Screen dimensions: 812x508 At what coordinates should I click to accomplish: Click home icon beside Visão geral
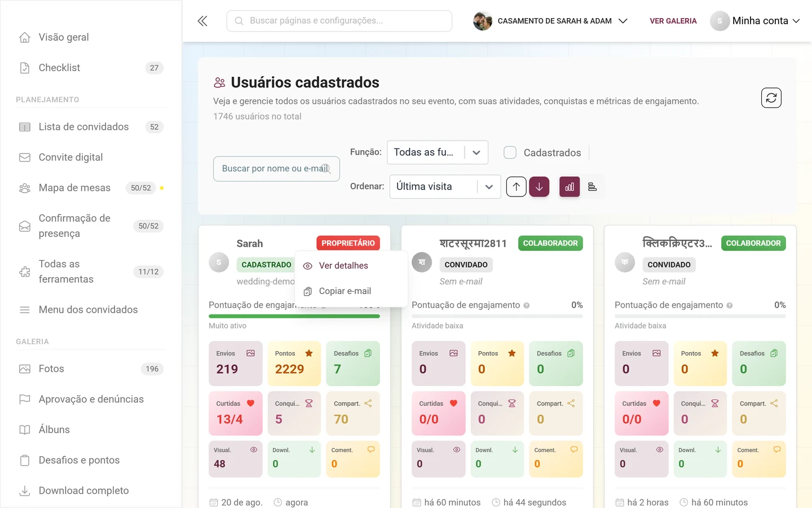[25, 37]
